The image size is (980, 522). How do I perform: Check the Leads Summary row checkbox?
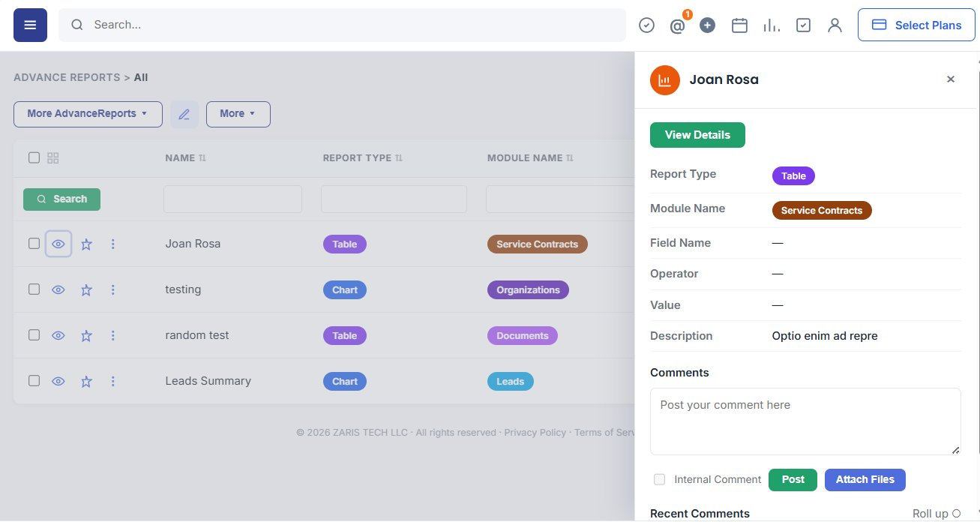coord(34,381)
